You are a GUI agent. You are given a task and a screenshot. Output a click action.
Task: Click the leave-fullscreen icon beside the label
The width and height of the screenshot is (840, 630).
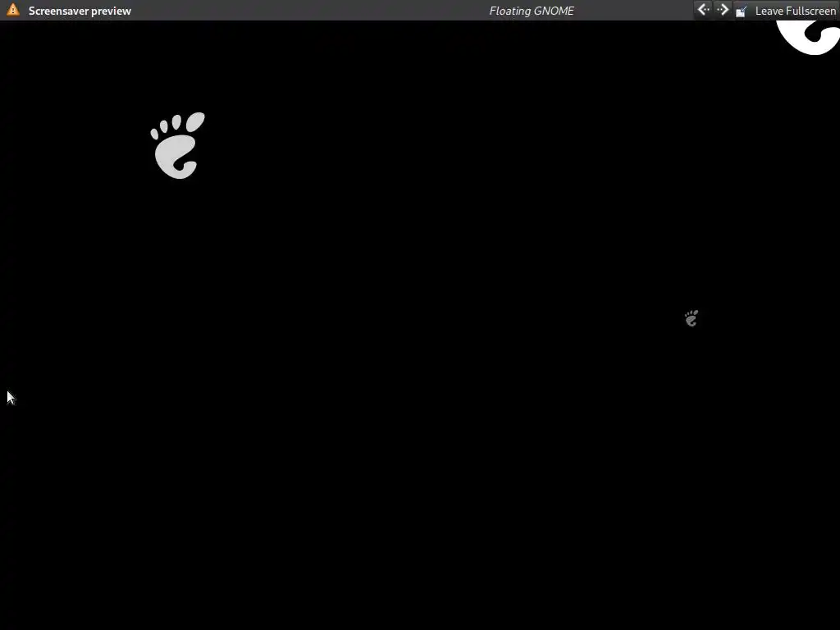(x=742, y=11)
